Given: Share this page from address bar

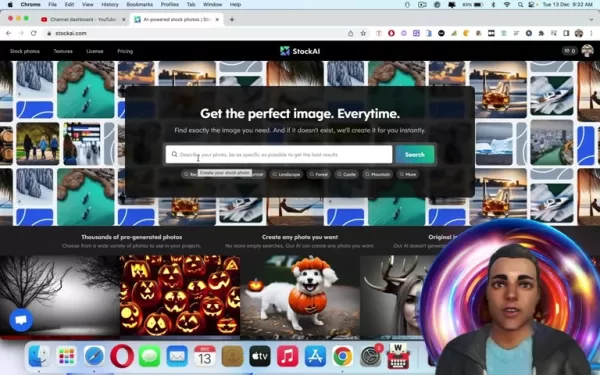Looking at the screenshot, I should (x=351, y=33).
